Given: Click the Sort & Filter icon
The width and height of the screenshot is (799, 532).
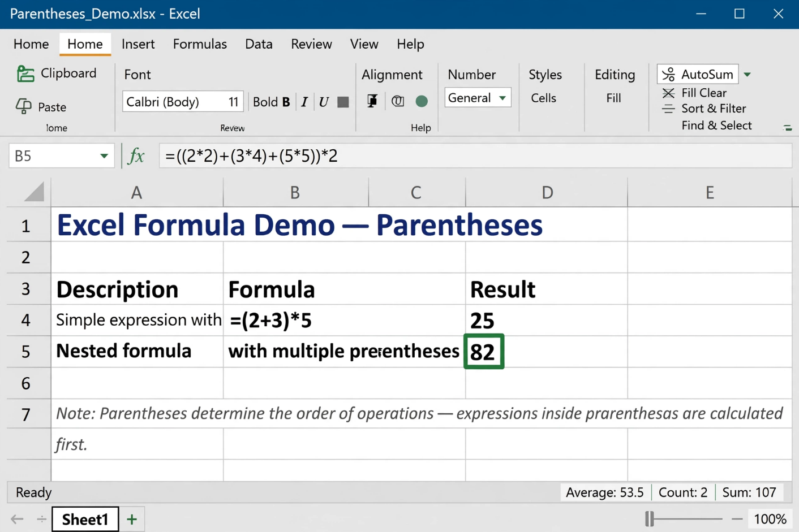Looking at the screenshot, I should click(668, 109).
